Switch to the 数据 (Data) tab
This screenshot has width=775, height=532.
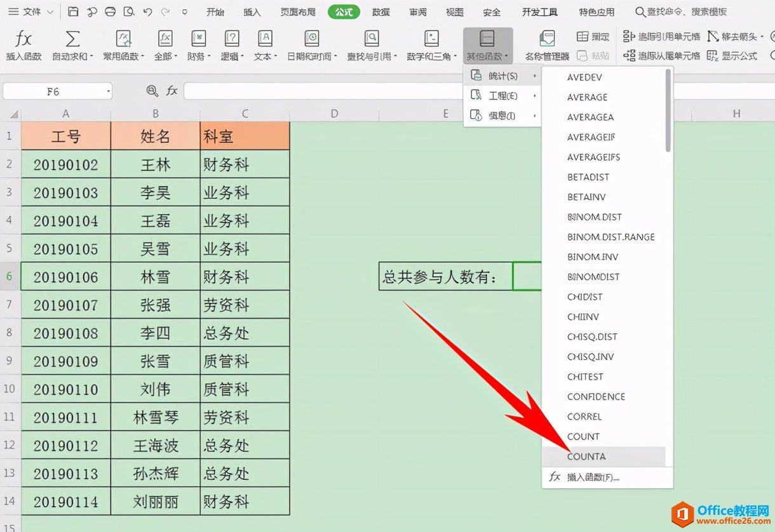point(381,12)
